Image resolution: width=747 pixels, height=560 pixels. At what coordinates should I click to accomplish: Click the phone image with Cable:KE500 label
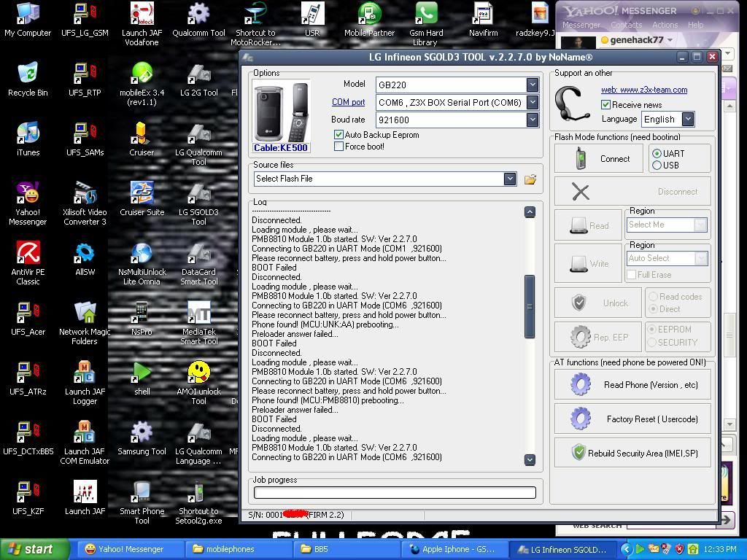pos(281,116)
